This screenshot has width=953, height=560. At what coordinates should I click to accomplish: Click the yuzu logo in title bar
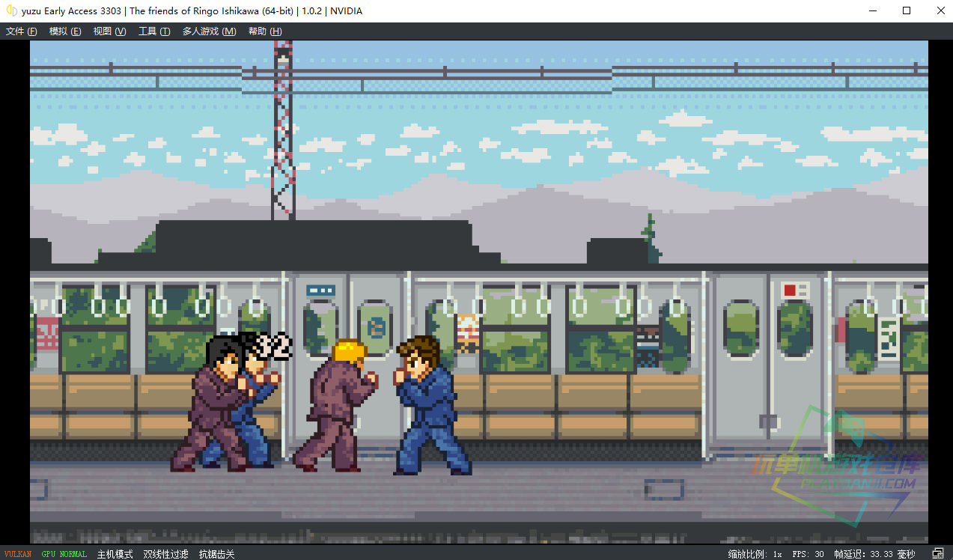[12, 10]
